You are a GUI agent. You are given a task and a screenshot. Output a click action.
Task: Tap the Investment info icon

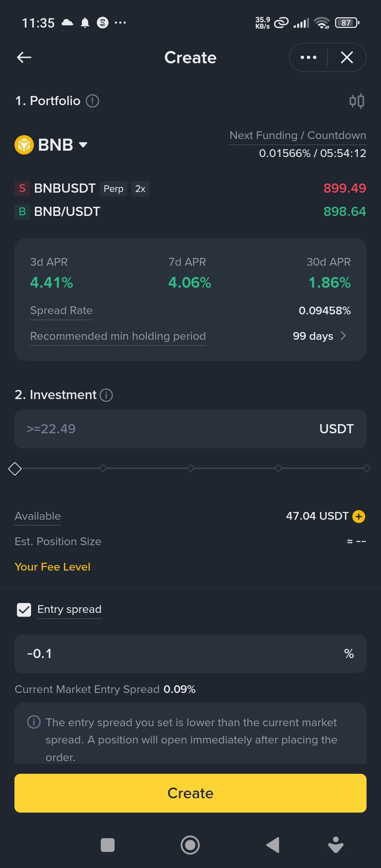tap(106, 395)
